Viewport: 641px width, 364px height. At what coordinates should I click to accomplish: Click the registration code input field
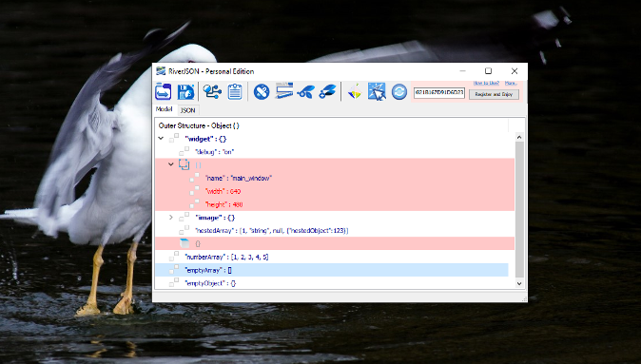(439, 93)
